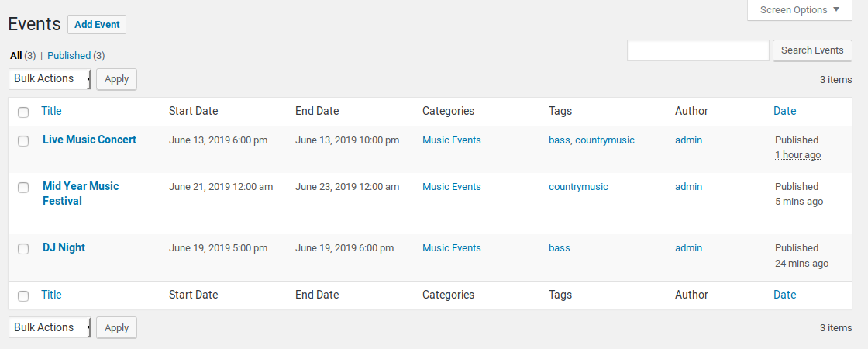This screenshot has width=868, height=349.
Task: Select end date June 23, 2019 12:00 am
Action: (x=347, y=187)
